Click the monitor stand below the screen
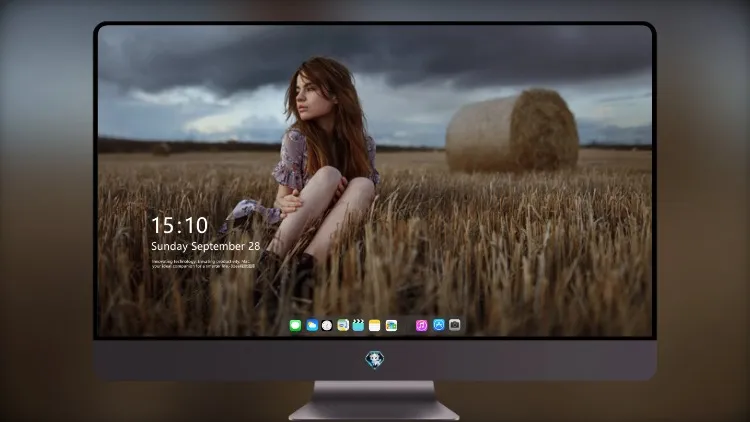750x422 pixels. coord(374,400)
